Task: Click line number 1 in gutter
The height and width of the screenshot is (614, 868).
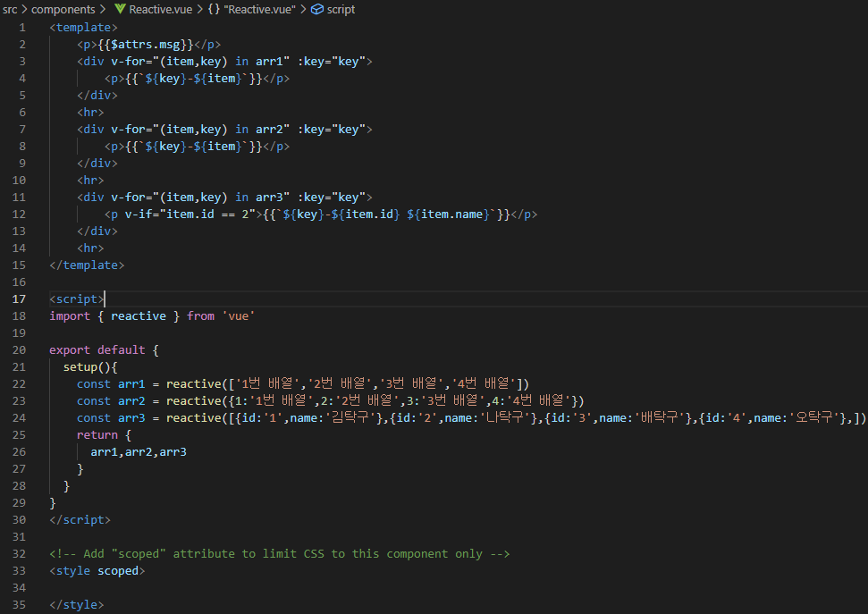Action: point(22,27)
